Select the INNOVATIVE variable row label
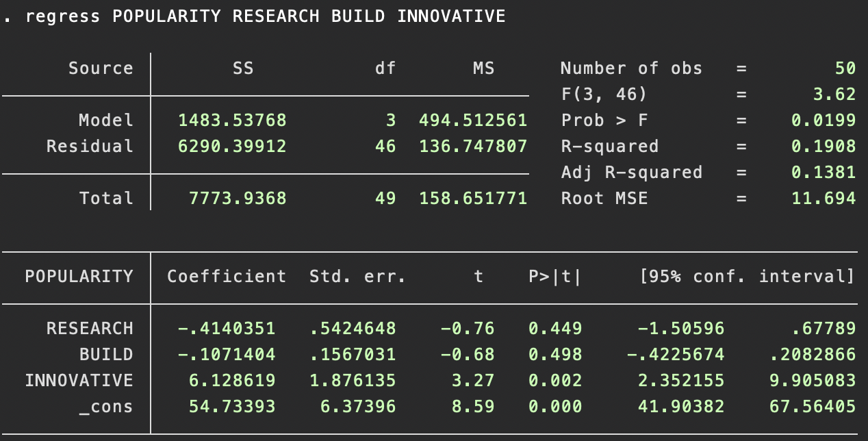The width and height of the screenshot is (868, 441). tap(79, 381)
